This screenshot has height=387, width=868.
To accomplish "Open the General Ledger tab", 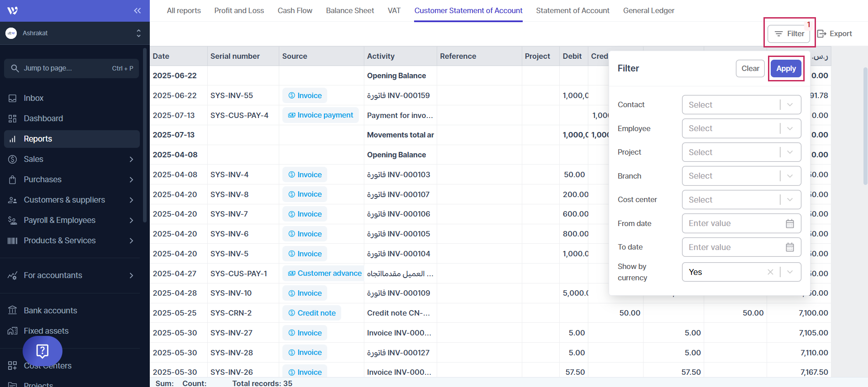I will coord(648,10).
